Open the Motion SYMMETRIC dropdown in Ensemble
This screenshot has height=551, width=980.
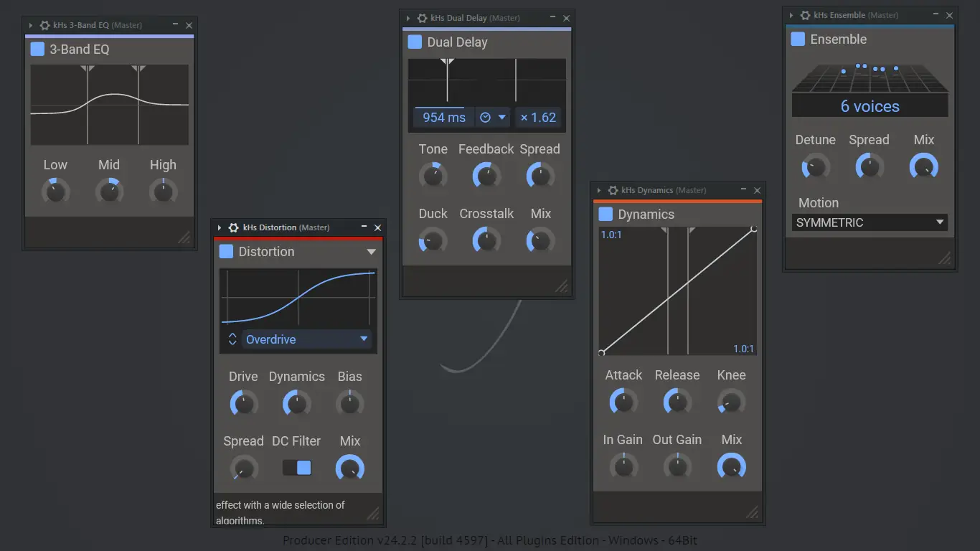(x=870, y=222)
